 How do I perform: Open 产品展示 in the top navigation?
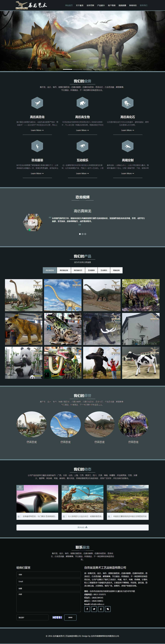101,5
